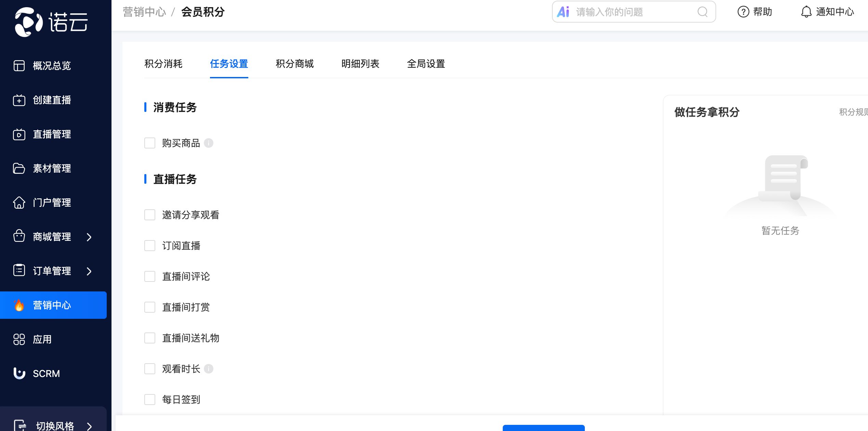Screen dimensions: 868x431
Task: Go to 营销中心 breadcrumb link
Action: pyautogui.click(x=144, y=12)
